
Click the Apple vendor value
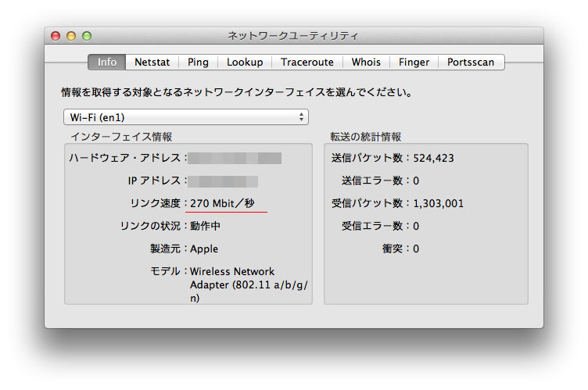tap(204, 249)
